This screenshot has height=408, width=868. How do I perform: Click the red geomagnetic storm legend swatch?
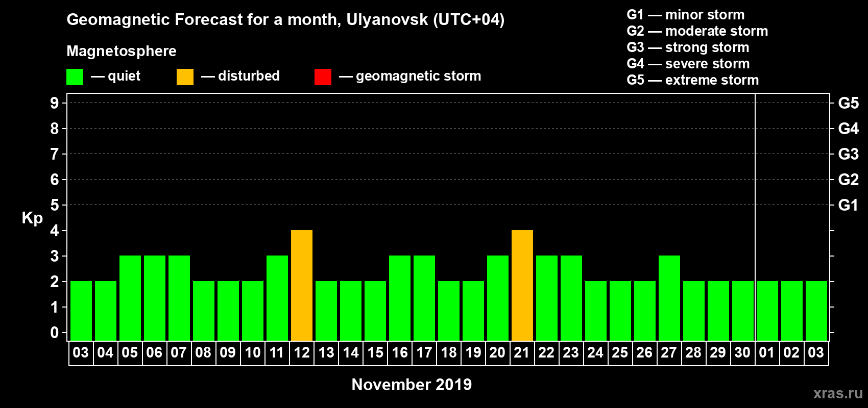pyautogui.click(x=323, y=77)
